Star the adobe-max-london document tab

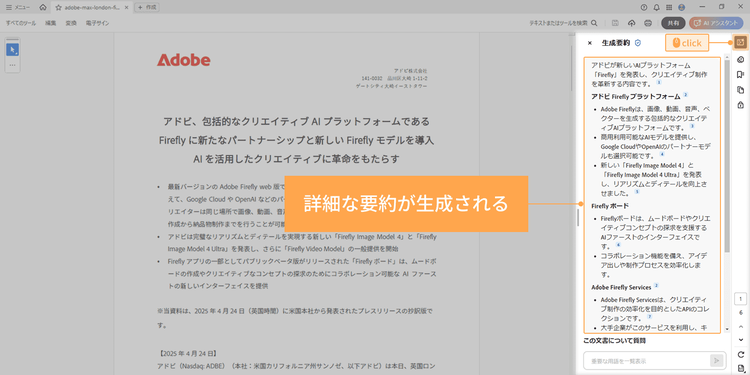(58, 8)
